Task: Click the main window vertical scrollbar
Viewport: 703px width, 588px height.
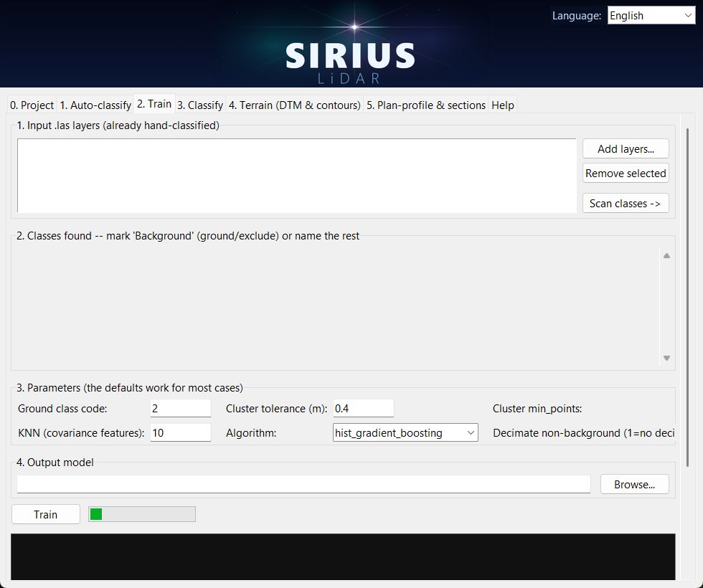Action: coord(687,298)
